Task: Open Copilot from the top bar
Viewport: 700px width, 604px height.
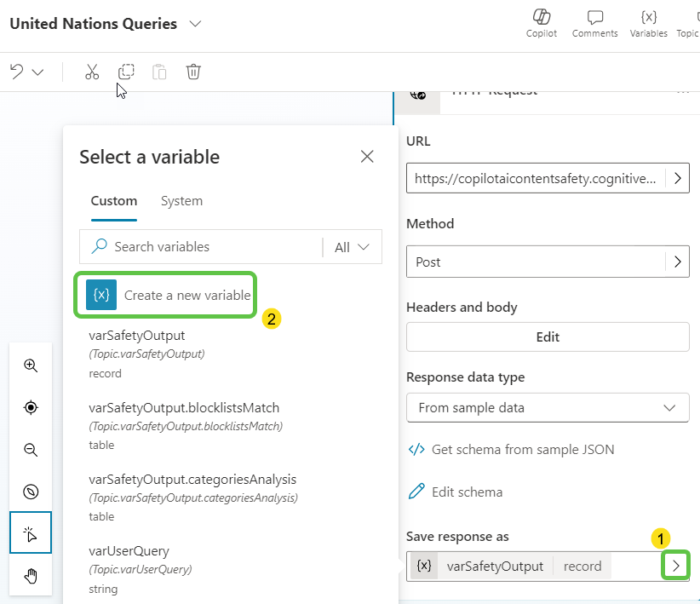Action: [542, 23]
